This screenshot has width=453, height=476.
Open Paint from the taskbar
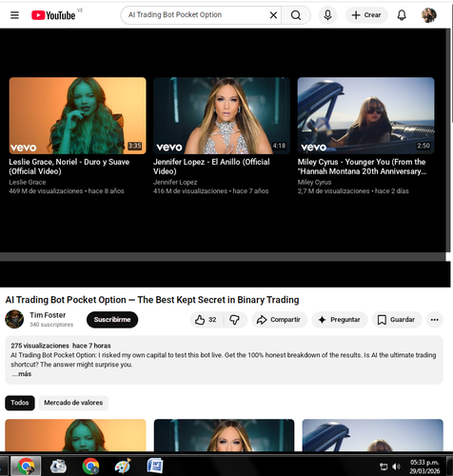[x=123, y=466]
